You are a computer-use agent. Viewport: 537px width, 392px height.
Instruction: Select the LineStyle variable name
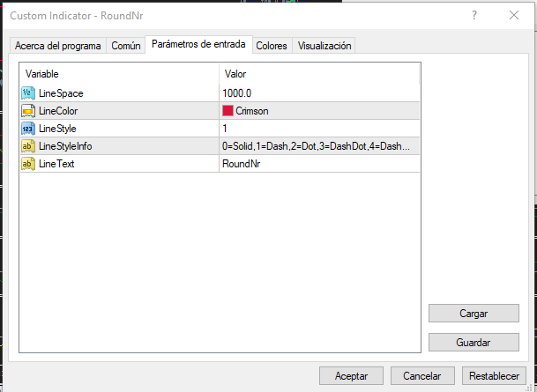click(57, 129)
